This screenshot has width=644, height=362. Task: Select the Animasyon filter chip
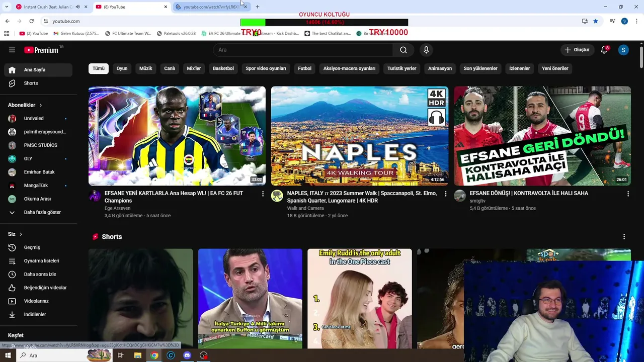click(x=440, y=68)
